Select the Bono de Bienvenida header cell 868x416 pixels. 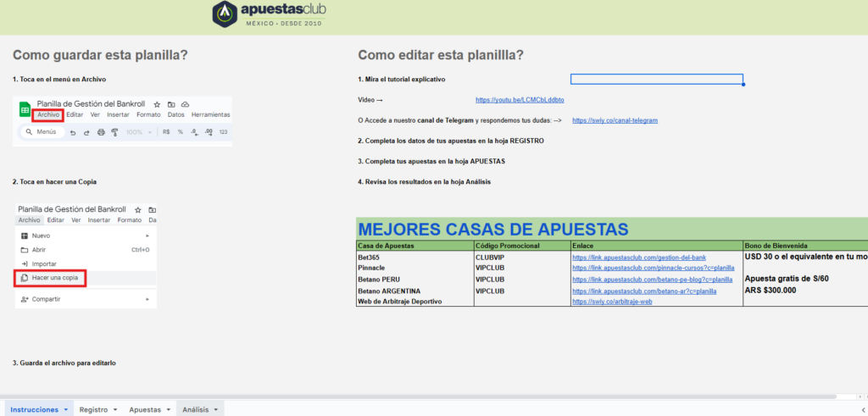coord(805,246)
